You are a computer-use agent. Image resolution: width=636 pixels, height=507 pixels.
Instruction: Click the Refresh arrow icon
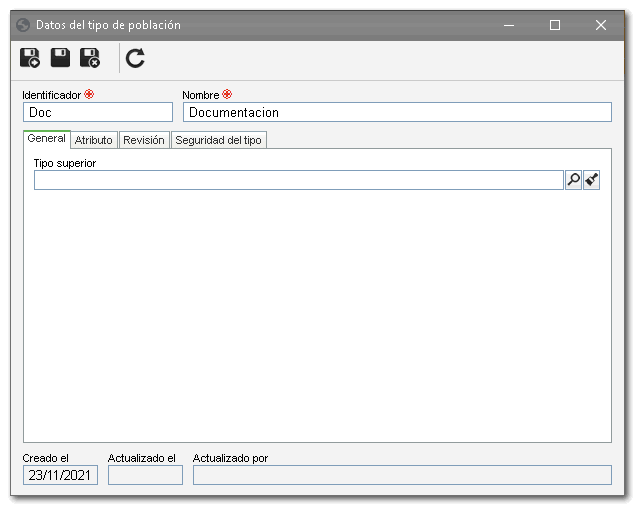[135, 58]
